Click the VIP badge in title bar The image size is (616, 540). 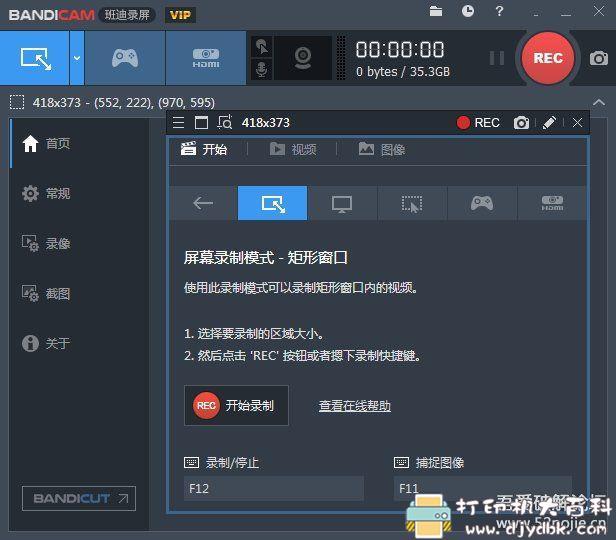tap(180, 15)
